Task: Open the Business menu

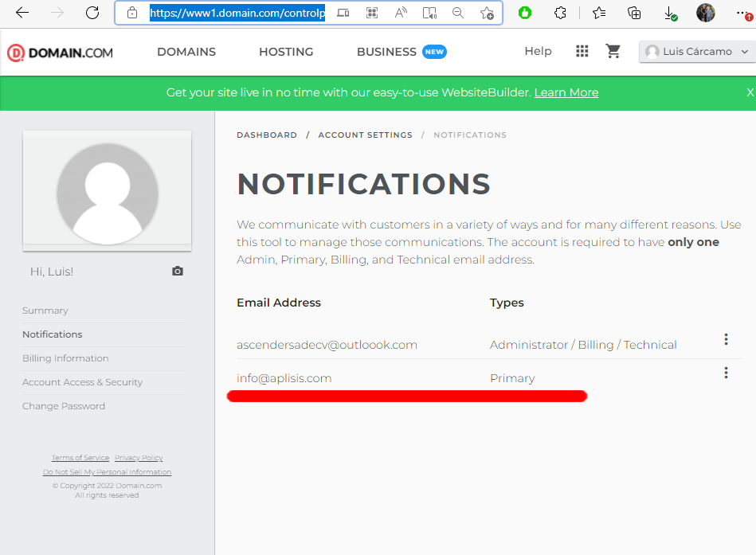Action: click(x=386, y=52)
